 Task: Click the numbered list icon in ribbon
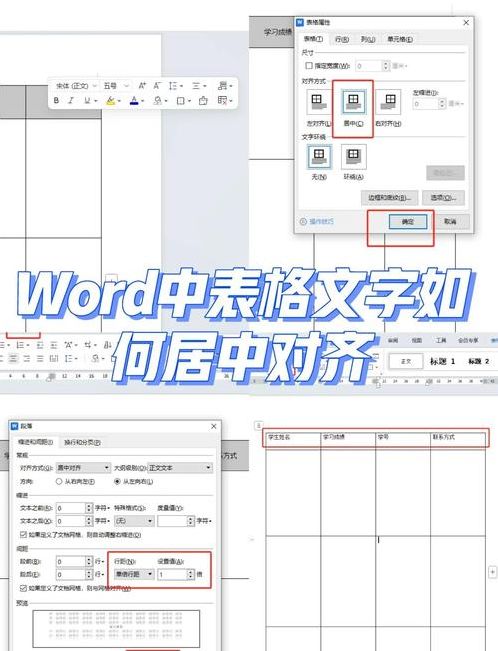(x=21, y=345)
